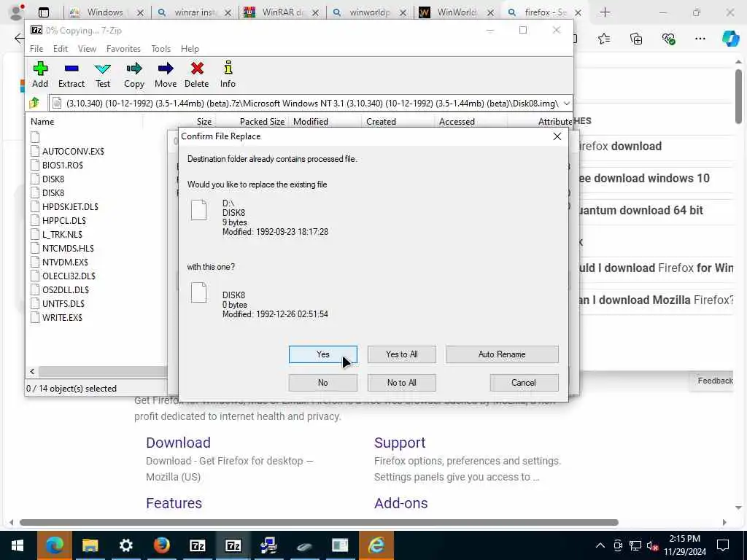The height and width of the screenshot is (560, 747).
Task: Open Internet Explorer taskbar icon
Action: (376, 545)
